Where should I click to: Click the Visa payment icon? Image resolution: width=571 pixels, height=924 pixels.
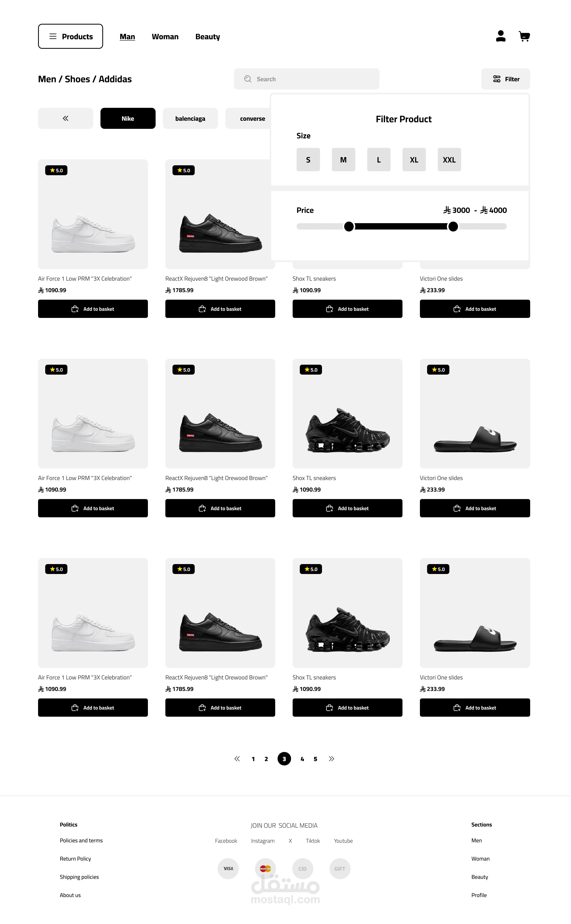228,869
